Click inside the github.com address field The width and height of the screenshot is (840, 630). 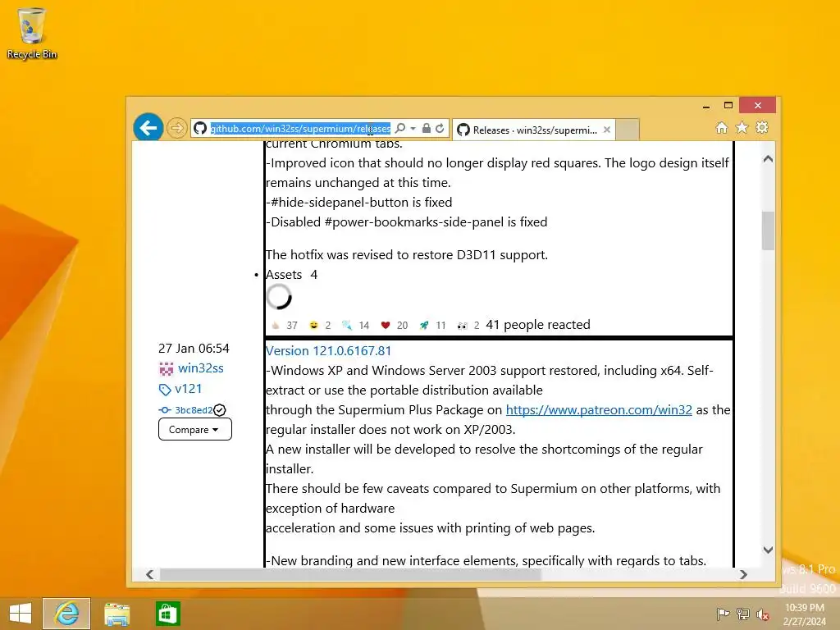(300, 129)
